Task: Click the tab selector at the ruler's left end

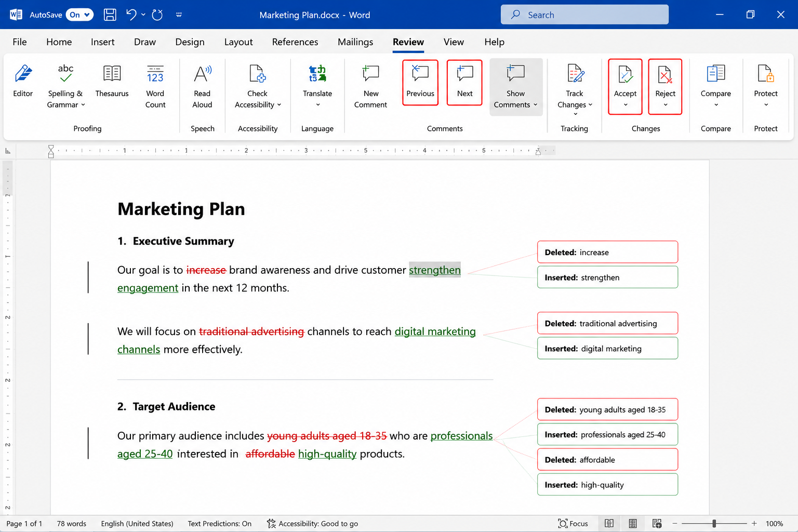Action: click(x=8, y=151)
